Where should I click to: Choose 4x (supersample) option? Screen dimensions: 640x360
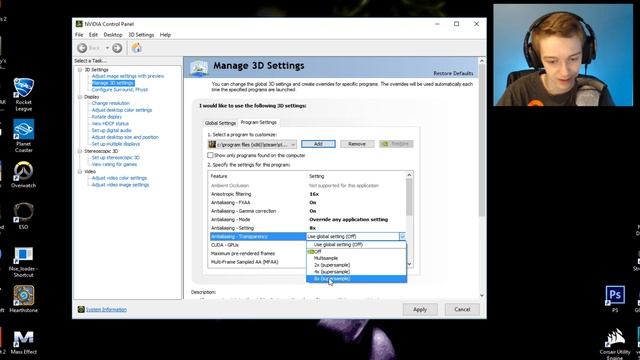tap(357, 272)
